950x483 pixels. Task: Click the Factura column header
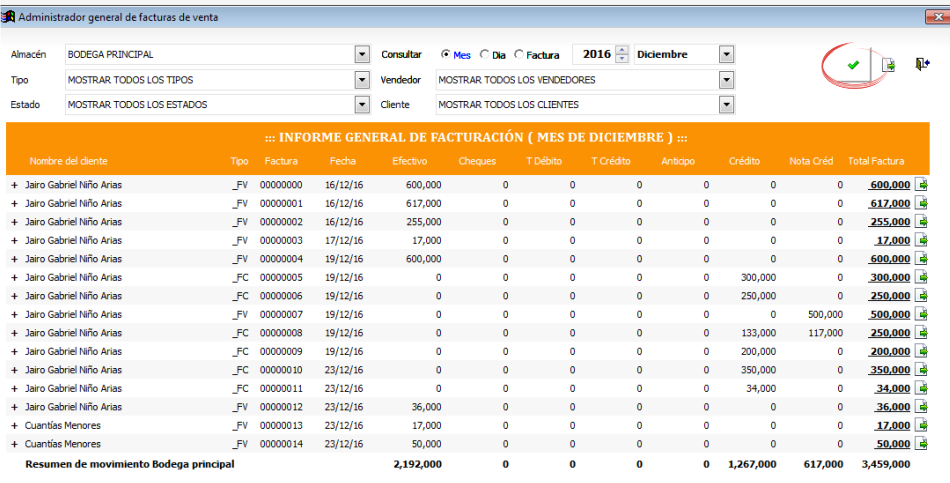coord(281,161)
